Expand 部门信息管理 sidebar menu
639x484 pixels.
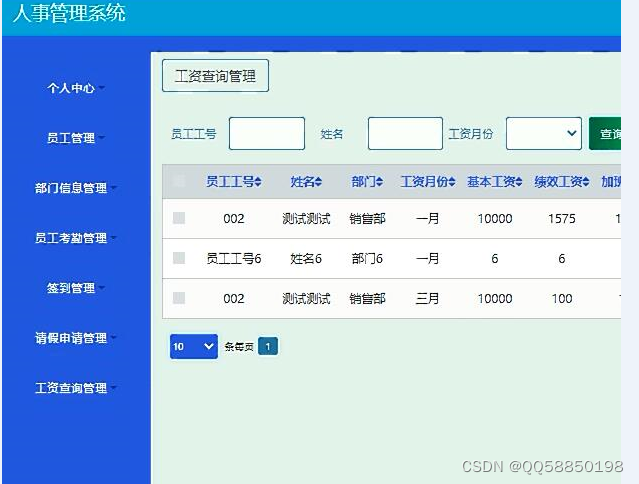76,188
